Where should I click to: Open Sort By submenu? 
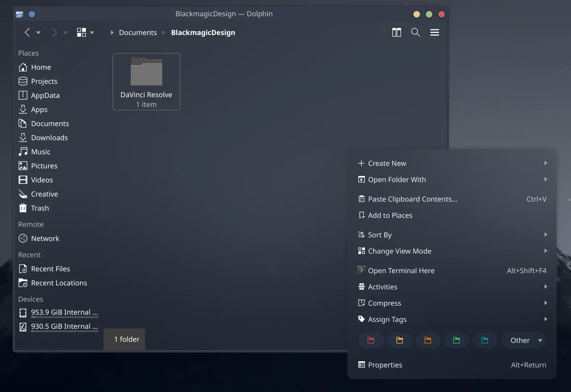[x=452, y=235]
